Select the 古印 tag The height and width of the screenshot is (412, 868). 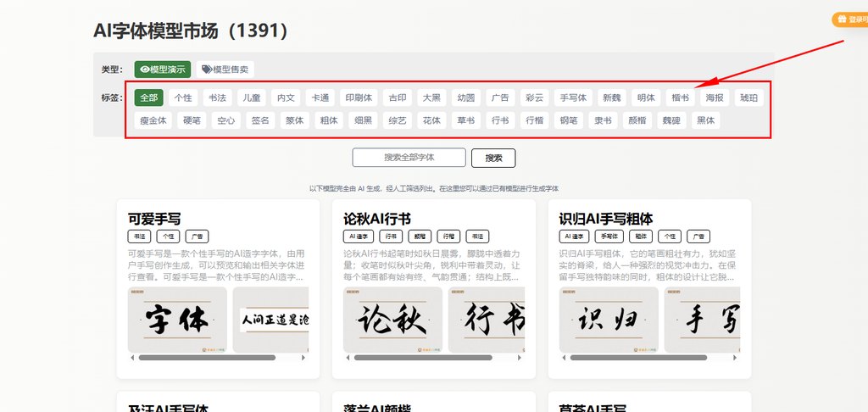(x=398, y=98)
